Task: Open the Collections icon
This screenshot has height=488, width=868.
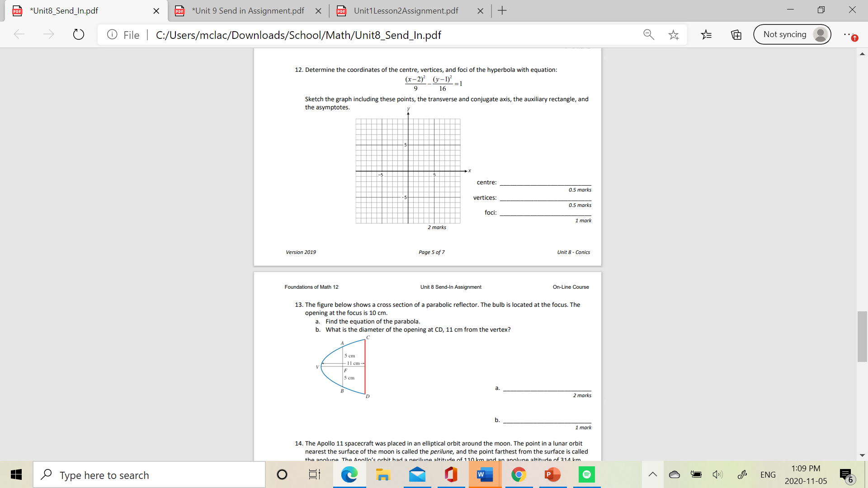Action: click(x=736, y=34)
